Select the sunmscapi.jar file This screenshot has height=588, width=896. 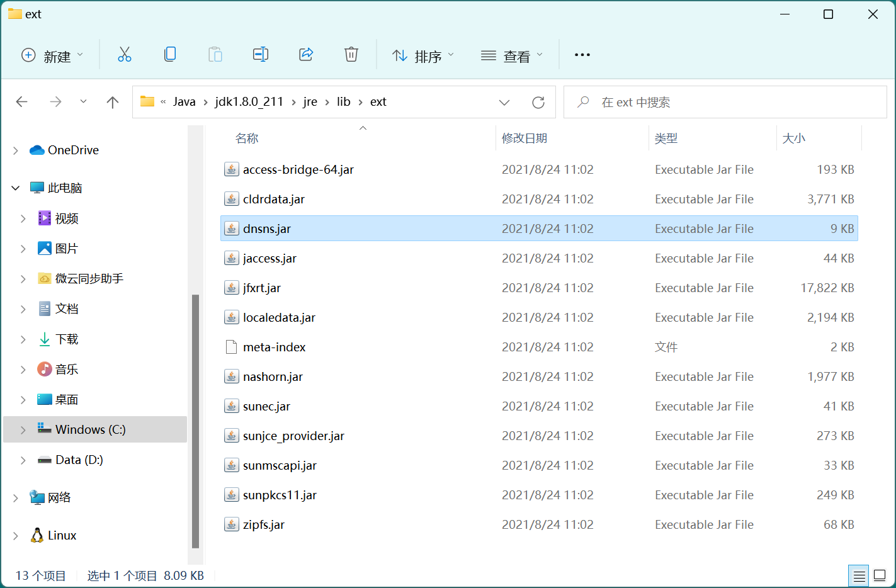tap(539, 465)
